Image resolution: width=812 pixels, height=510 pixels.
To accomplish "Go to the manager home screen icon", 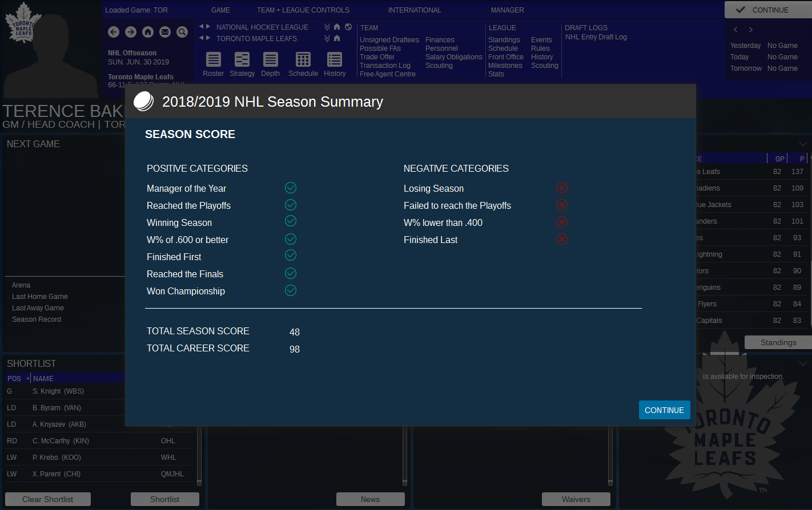I will click(x=148, y=32).
